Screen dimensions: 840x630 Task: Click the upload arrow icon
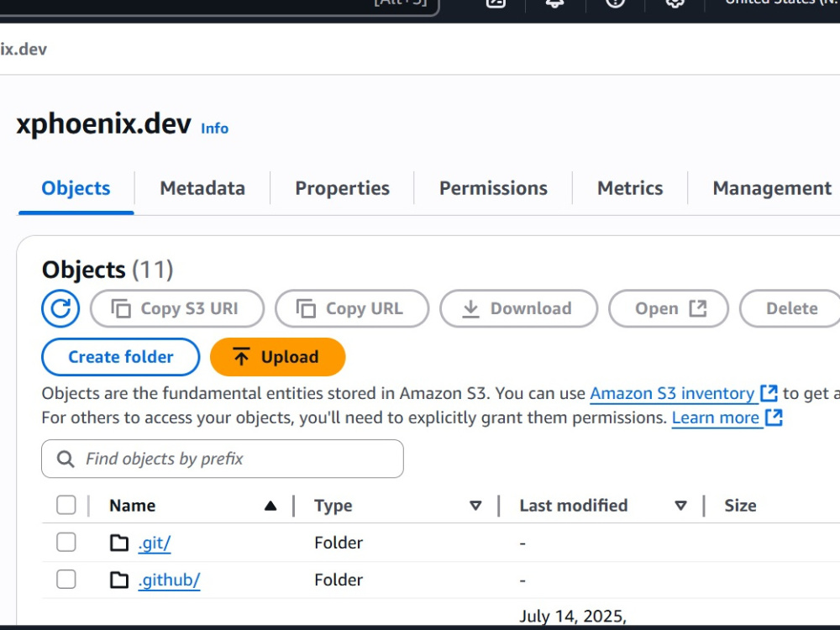tap(242, 357)
